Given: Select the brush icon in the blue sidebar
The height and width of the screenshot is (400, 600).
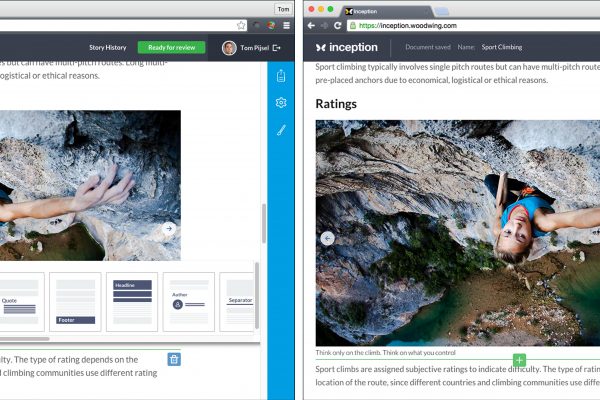Looking at the screenshot, I should 281,130.
